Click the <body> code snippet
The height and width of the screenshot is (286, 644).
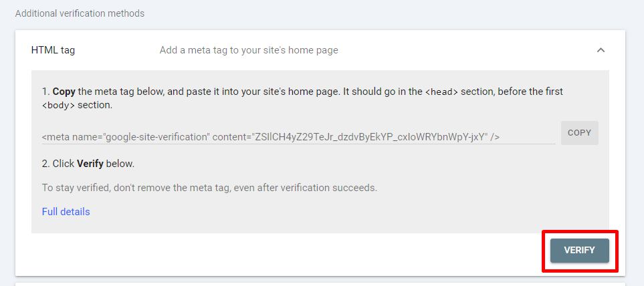point(59,105)
